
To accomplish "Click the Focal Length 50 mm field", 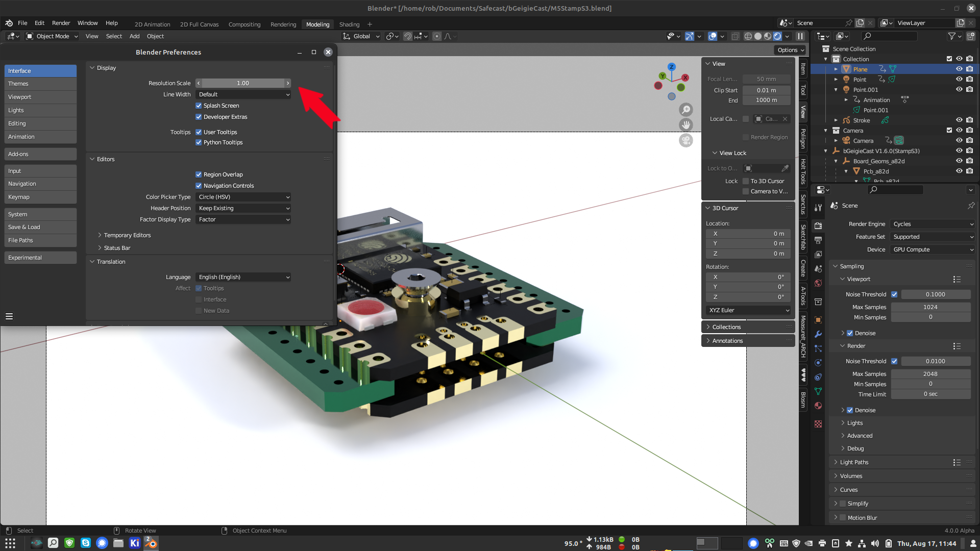I will click(766, 79).
